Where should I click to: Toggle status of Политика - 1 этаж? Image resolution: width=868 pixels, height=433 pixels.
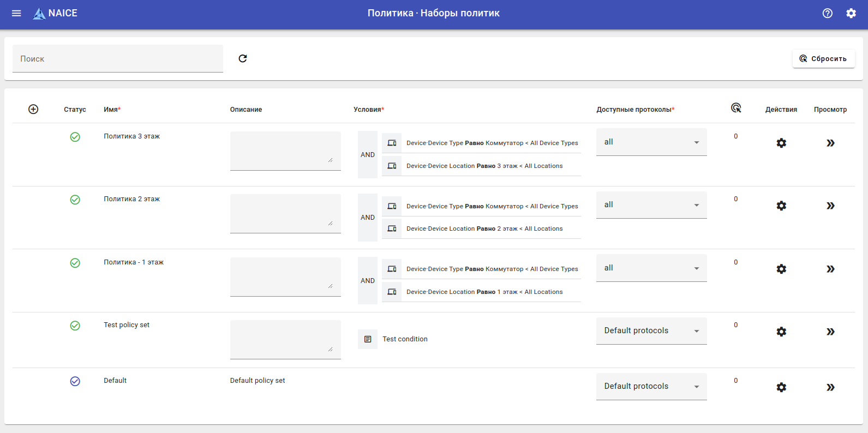tap(75, 263)
